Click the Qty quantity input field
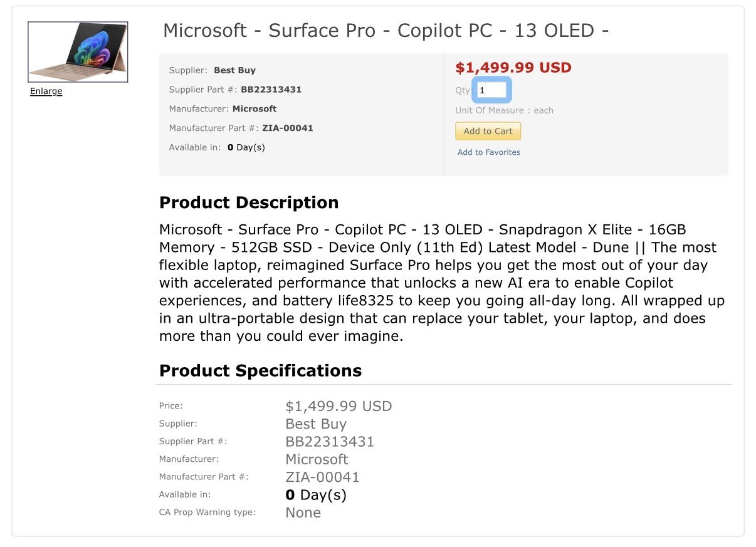This screenshot has width=756, height=547. 491,90
